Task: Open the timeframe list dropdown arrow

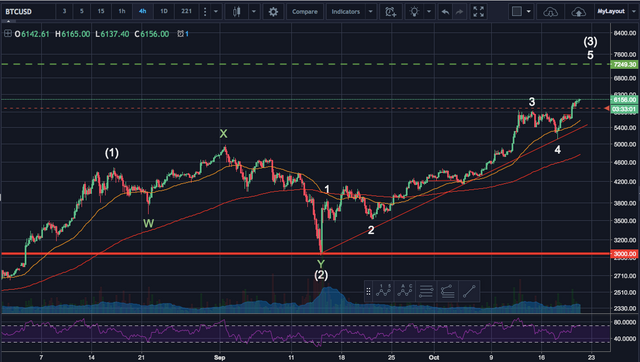Action: pyautogui.click(x=216, y=12)
